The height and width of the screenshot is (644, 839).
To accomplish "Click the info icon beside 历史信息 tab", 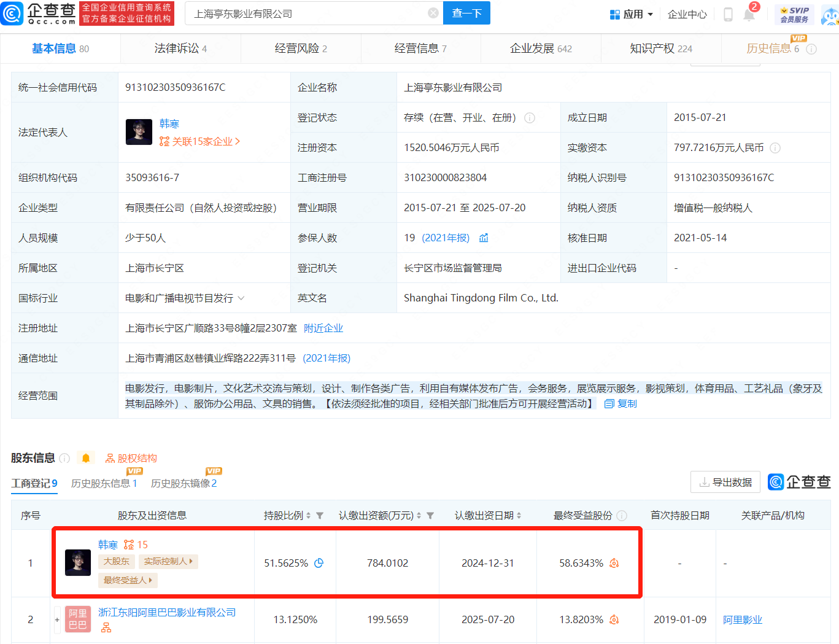I will pos(811,49).
